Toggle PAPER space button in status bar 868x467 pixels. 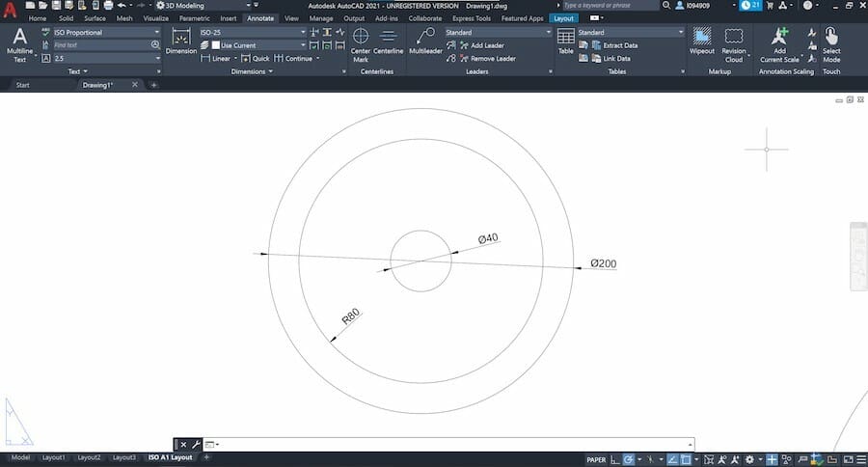coord(596,460)
